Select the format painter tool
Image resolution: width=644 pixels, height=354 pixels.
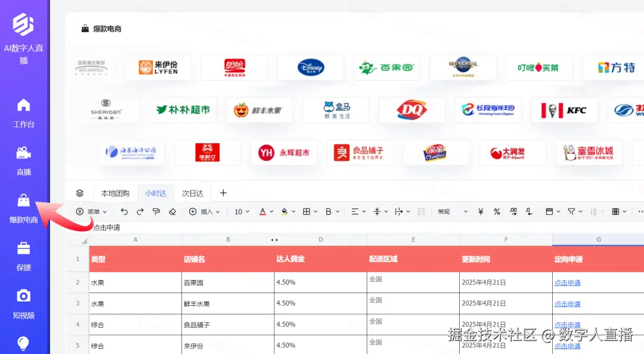(x=156, y=212)
